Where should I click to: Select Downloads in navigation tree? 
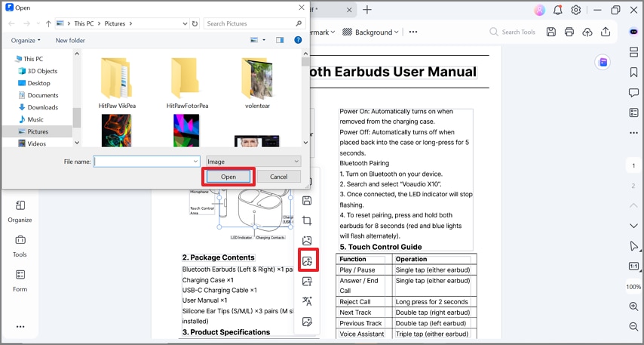point(42,107)
